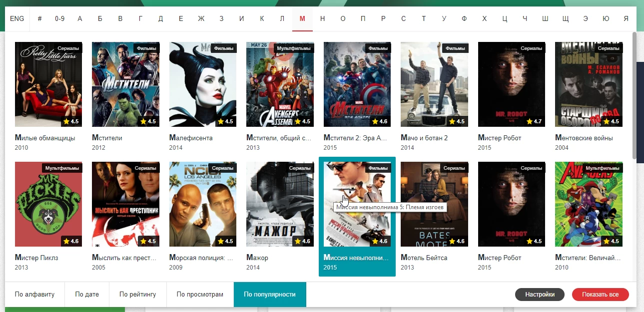Image resolution: width=644 pixels, height=312 pixels.
Task: Show titles starting with П
Action: click(x=363, y=19)
